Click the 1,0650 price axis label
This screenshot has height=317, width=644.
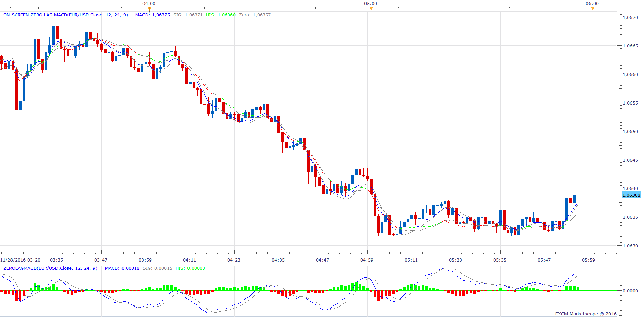[x=630, y=132]
